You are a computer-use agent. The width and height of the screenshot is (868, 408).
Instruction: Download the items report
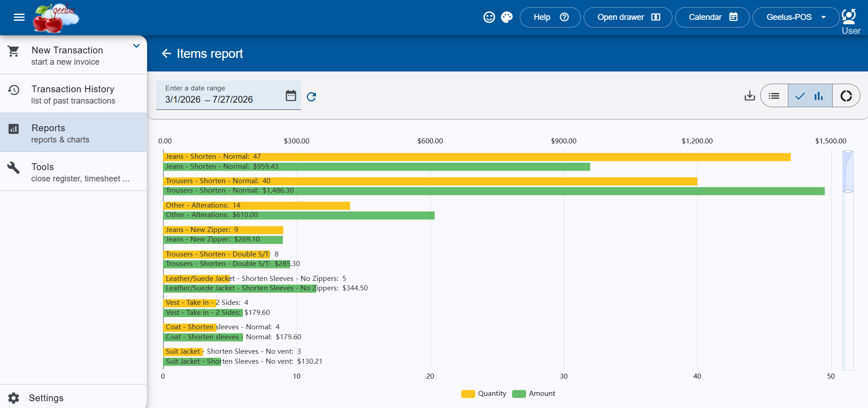click(750, 95)
